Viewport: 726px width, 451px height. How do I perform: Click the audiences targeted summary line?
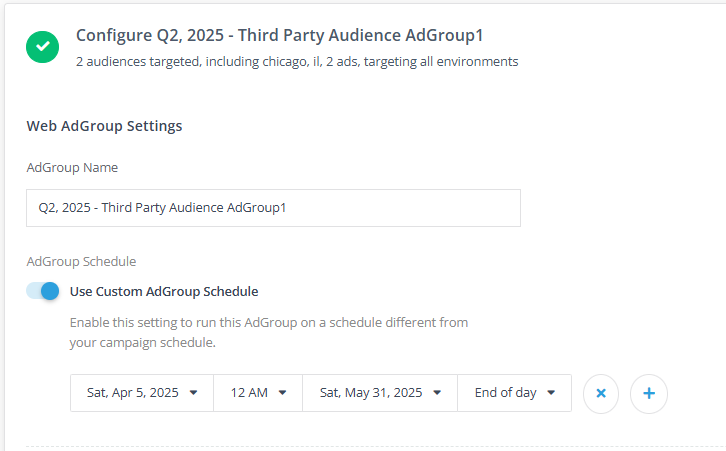click(x=297, y=62)
